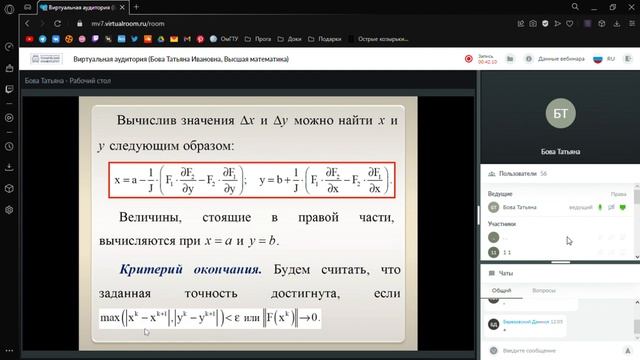Take a page snapshot with camera icon
This screenshot has width=640, height=360.
(533, 24)
